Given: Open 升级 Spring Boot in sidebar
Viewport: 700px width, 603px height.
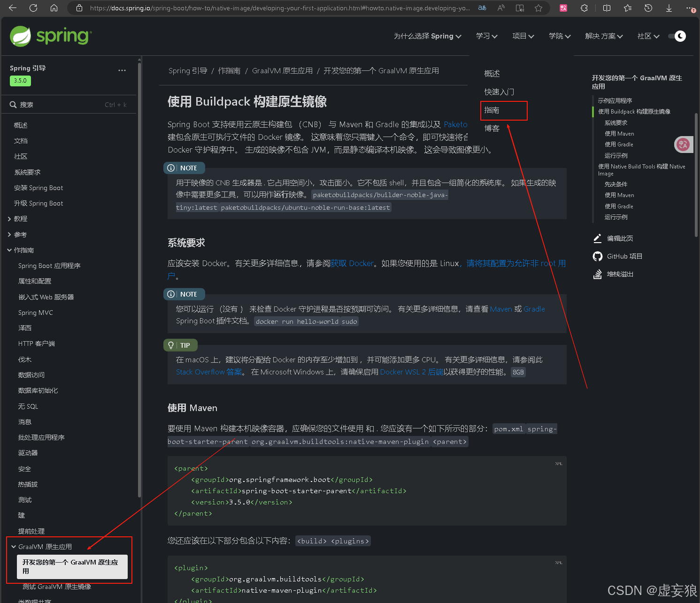Looking at the screenshot, I should click(38, 204).
